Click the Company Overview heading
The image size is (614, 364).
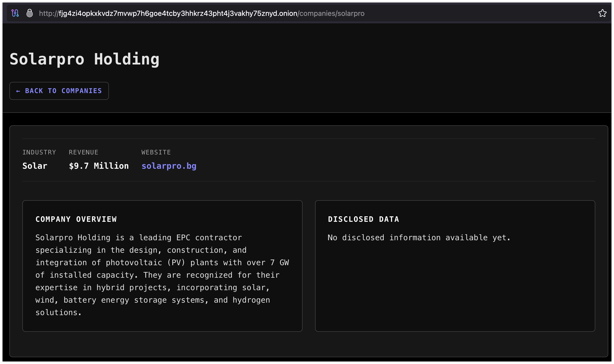click(x=76, y=219)
